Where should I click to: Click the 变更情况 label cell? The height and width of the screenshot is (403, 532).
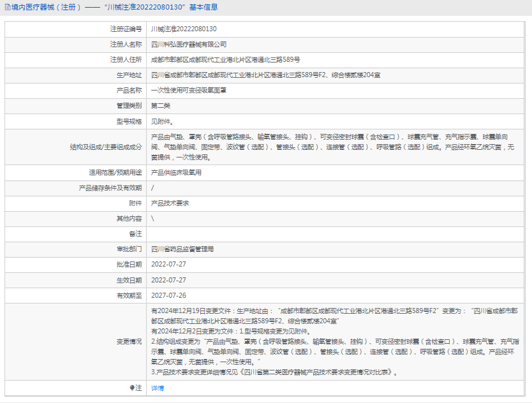pos(76,342)
